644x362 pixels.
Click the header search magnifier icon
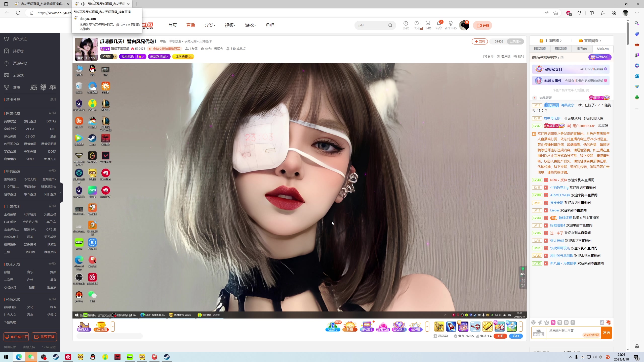pyautogui.click(x=390, y=25)
